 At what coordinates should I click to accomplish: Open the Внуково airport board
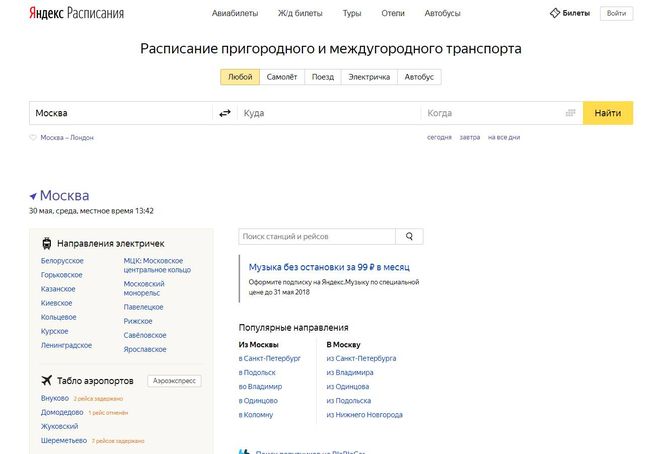click(55, 398)
